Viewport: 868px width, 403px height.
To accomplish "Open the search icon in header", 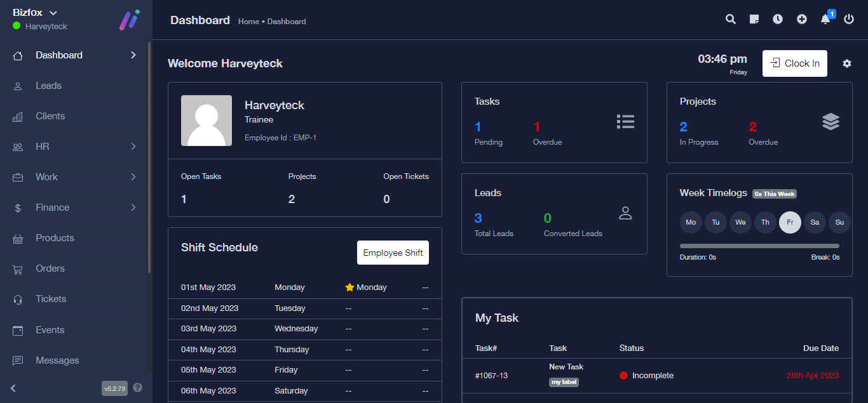I will 731,19.
